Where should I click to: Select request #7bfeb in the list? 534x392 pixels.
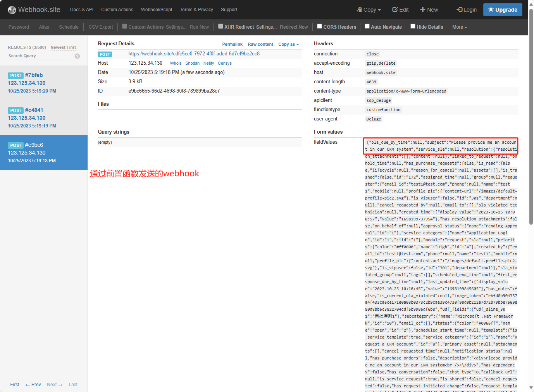[x=44, y=83]
